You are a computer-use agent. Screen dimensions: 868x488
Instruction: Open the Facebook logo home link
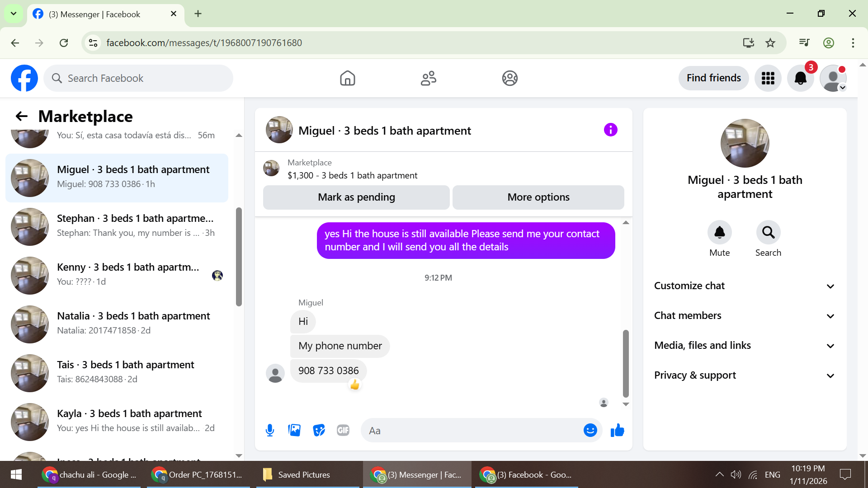[x=24, y=78]
